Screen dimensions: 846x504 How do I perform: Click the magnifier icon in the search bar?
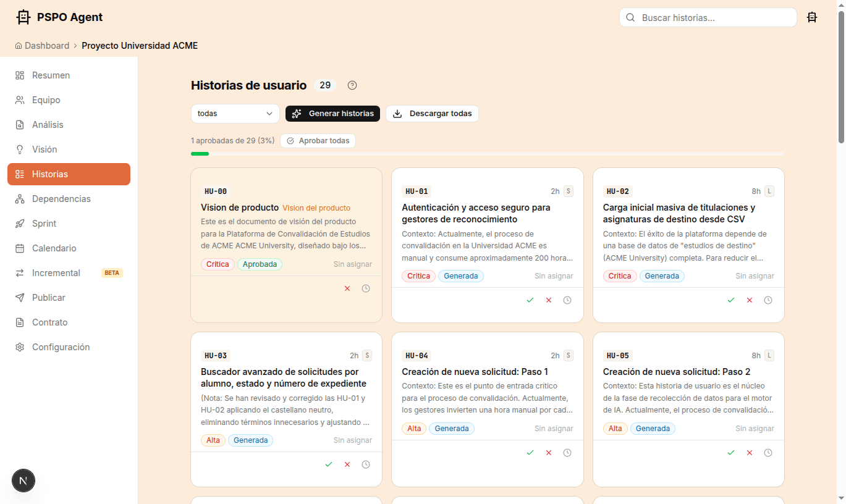tap(630, 17)
